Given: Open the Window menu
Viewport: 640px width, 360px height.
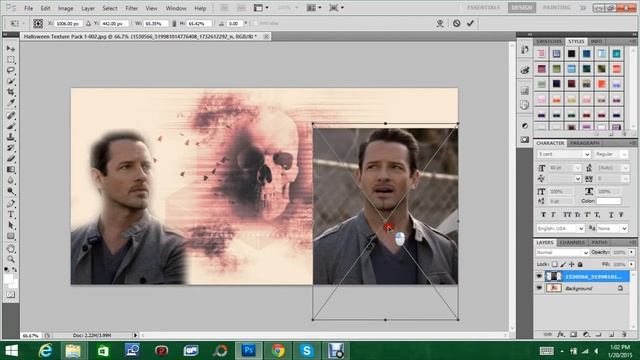Looking at the screenshot, I should pos(176,8).
